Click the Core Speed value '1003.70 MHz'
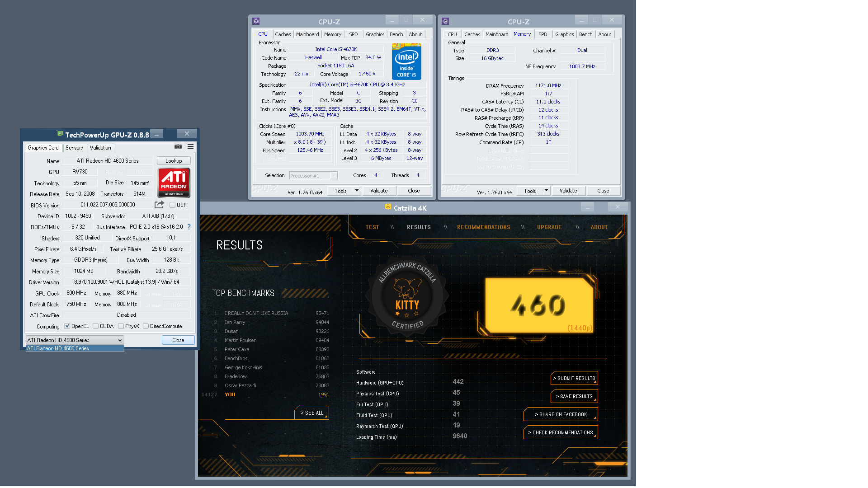The image size is (868, 488). pyautogui.click(x=310, y=134)
